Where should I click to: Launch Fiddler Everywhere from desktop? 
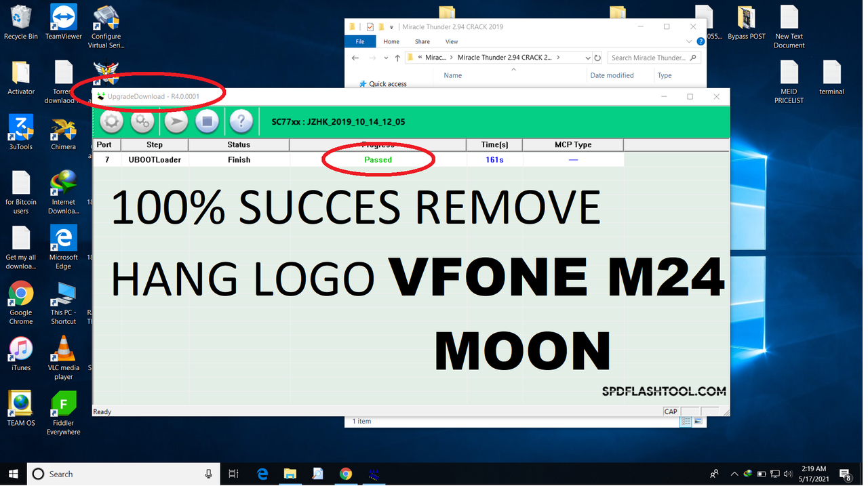64,413
